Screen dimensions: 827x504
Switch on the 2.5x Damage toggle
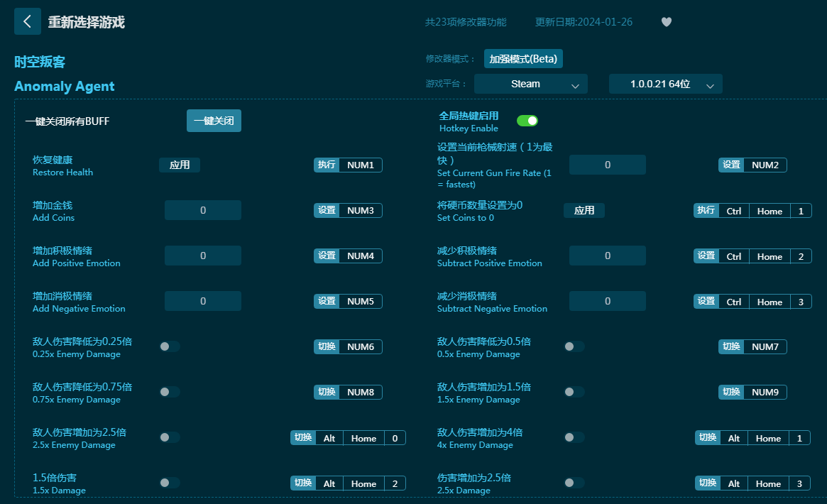[x=574, y=483]
